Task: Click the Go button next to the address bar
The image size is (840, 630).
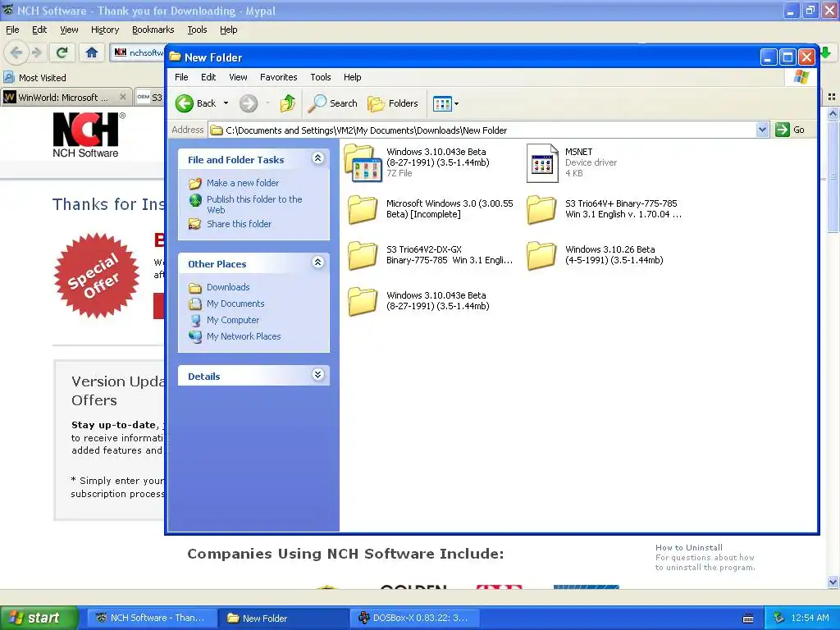Action: (x=791, y=130)
